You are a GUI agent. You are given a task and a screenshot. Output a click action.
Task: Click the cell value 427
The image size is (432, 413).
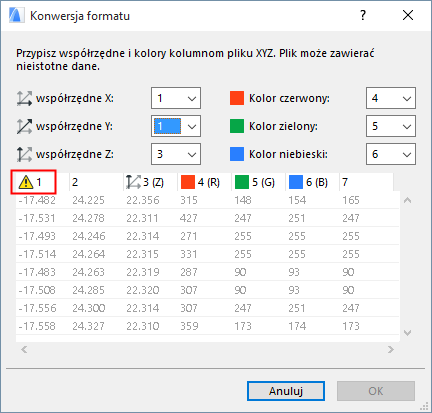[189, 218]
